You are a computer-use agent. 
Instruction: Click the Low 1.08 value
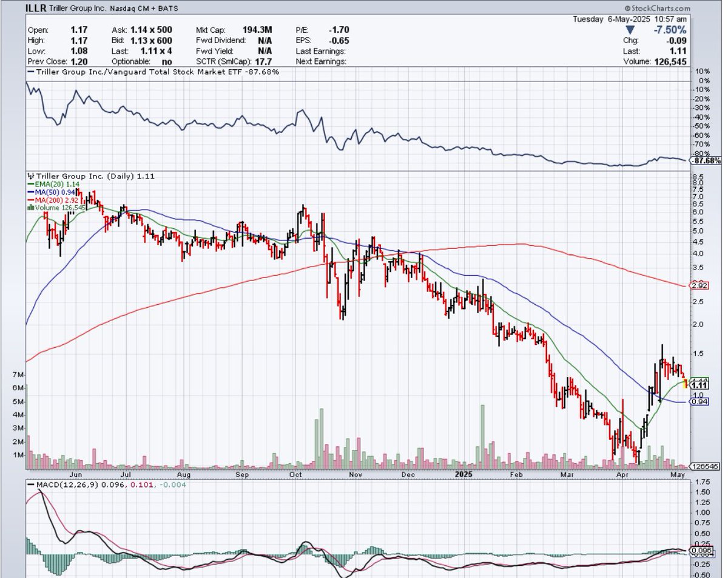pyautogui.click(x=80, y=51)
